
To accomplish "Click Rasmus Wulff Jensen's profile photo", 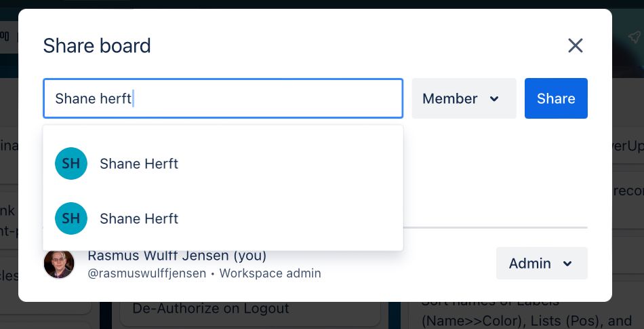I will point(59,264).
